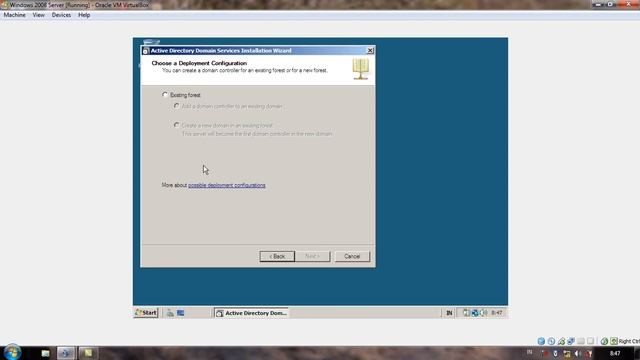This screenshot has height=360, width=640.
Task: Click host tray language indicator
Action: [x=529, y=352]
